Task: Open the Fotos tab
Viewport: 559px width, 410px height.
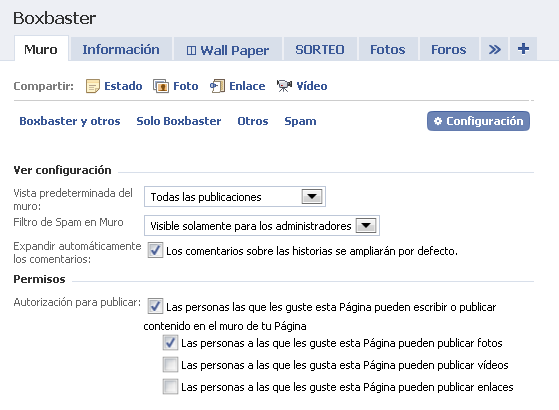Action: (388, 49)
